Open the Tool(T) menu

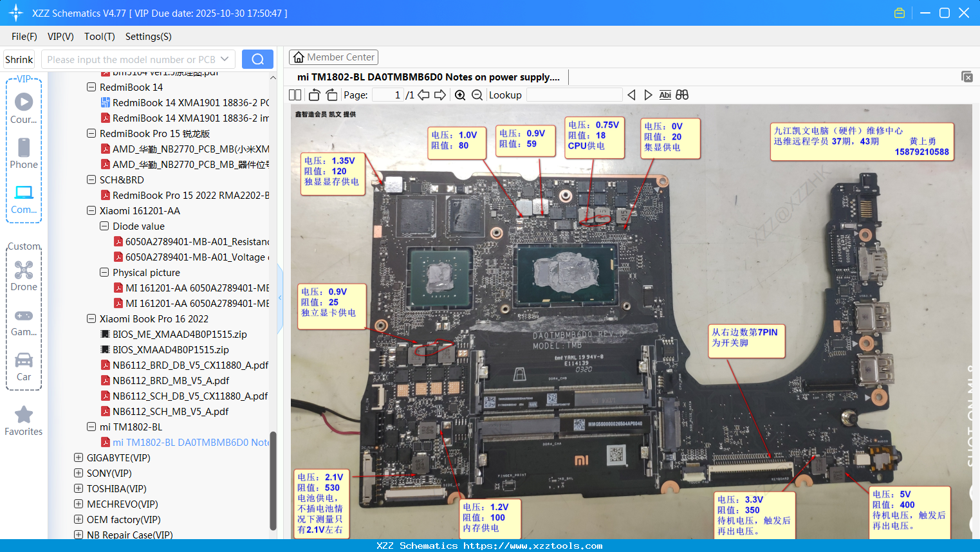click(x=100, y=37)
